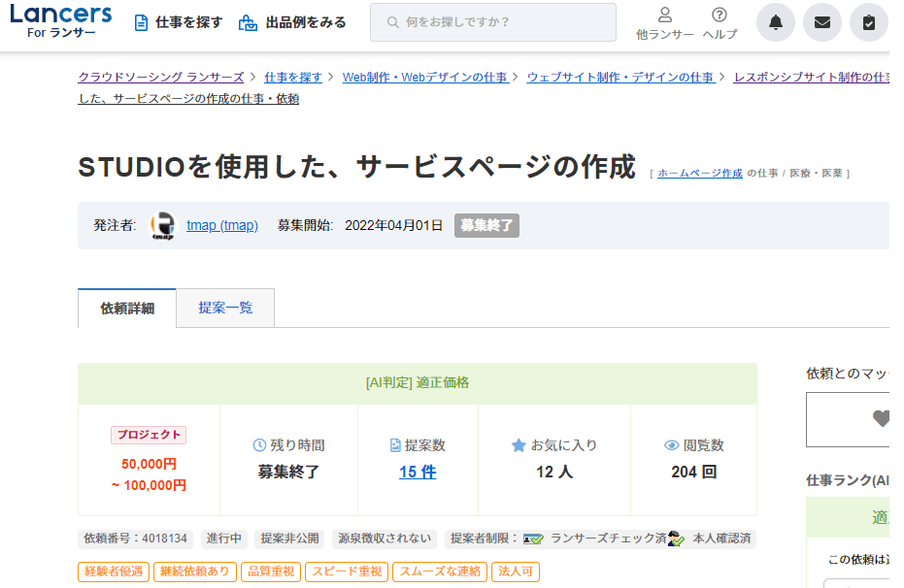Open Web制作・Webデザインの仕事 breadcrumb link
Screen dimensions: 904x588
[424, 77]
